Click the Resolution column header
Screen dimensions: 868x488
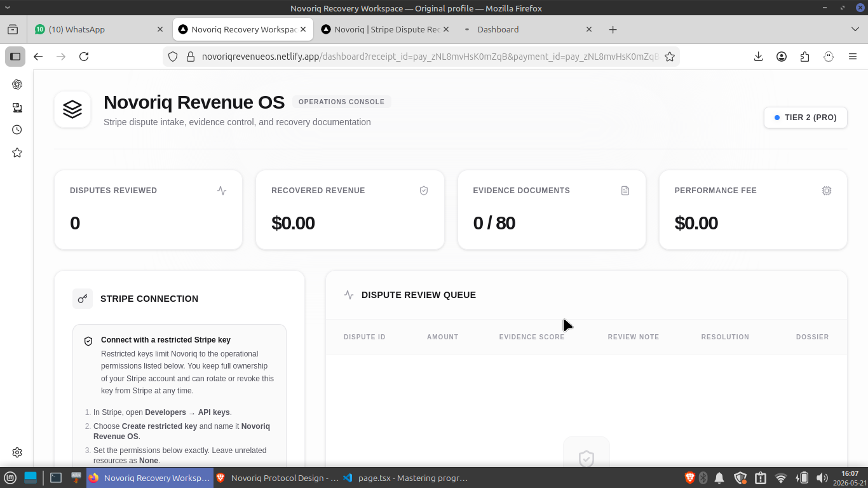coord(725,337)
